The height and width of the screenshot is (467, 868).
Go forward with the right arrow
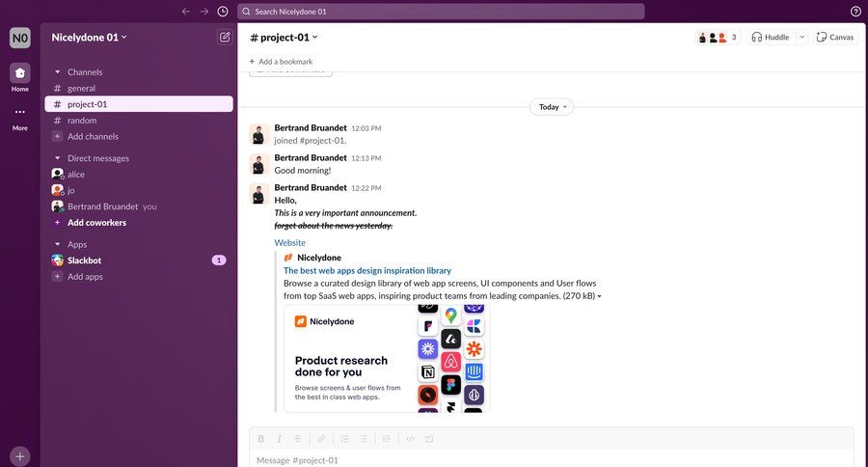(x=204, y=11)
